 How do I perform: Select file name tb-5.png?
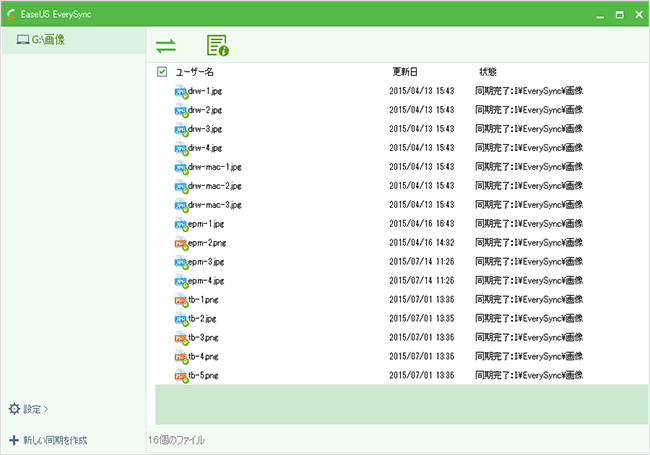click(x=203, y=376)
